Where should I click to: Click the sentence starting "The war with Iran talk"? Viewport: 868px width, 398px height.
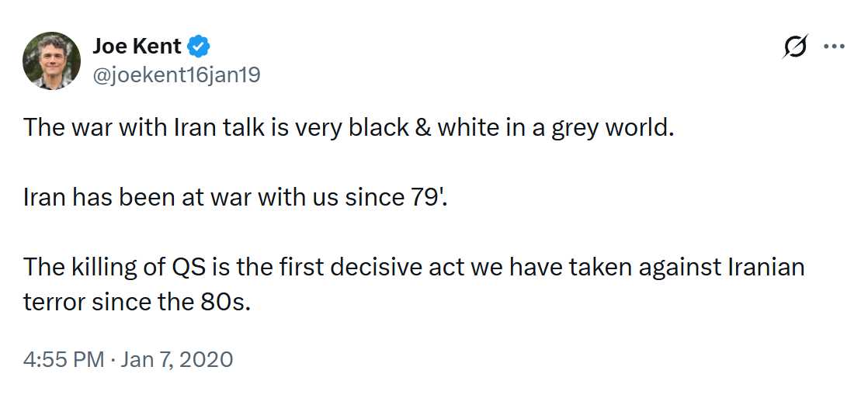(x=345, y=126)
